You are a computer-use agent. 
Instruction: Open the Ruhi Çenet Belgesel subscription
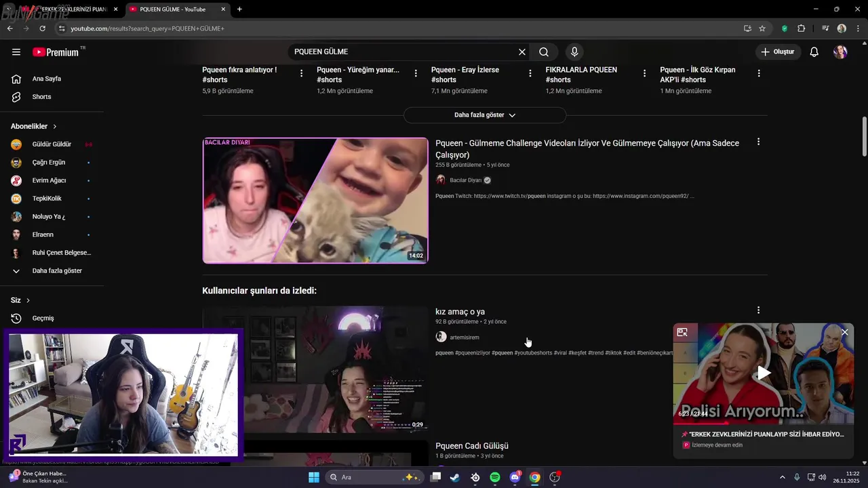52,253
